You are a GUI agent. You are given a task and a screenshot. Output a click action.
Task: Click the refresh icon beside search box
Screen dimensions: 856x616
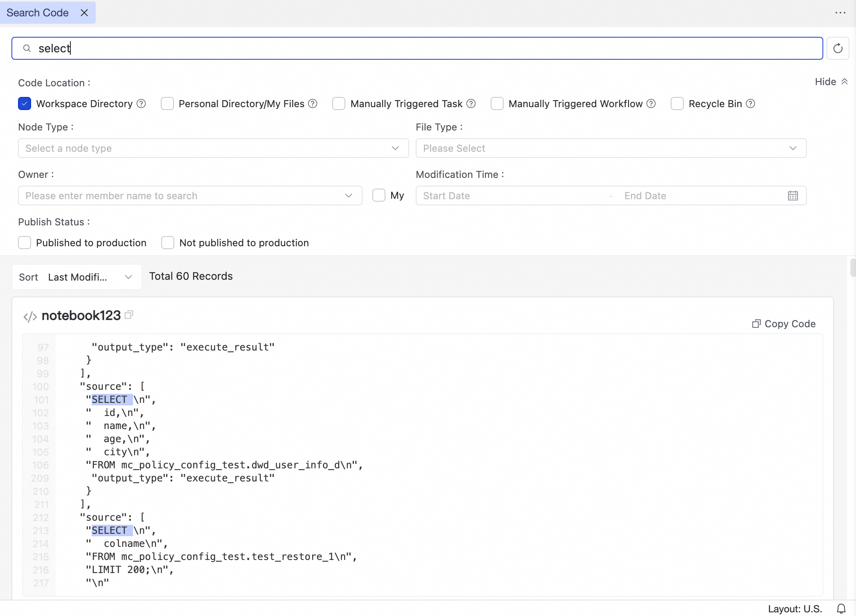coord(838,48)
